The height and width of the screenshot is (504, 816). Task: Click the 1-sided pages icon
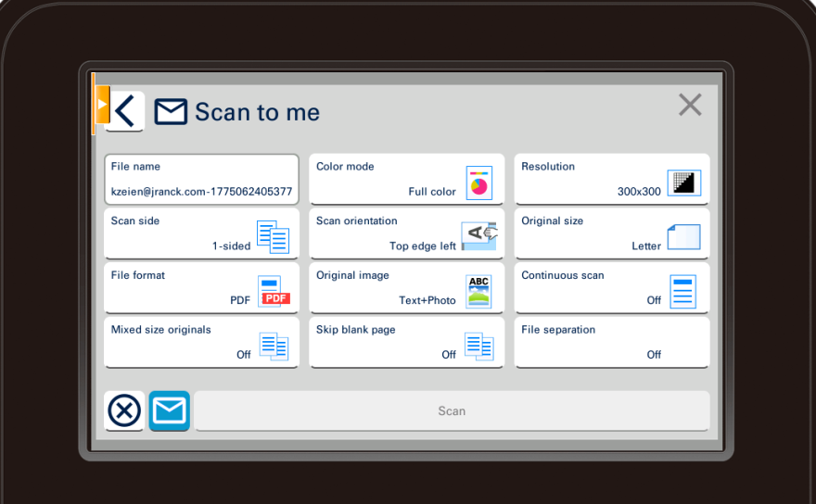(x=273, y=237)
